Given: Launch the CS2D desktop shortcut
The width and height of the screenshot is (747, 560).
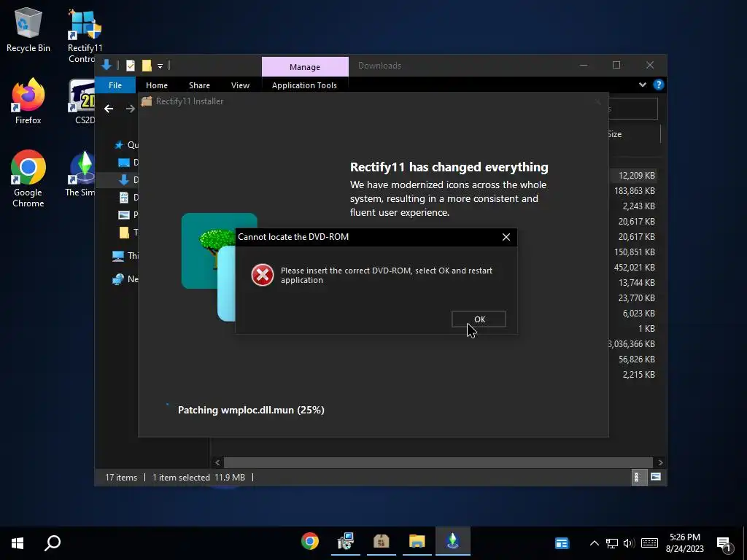Looking at the screenshot, I should tap(83, 101).
